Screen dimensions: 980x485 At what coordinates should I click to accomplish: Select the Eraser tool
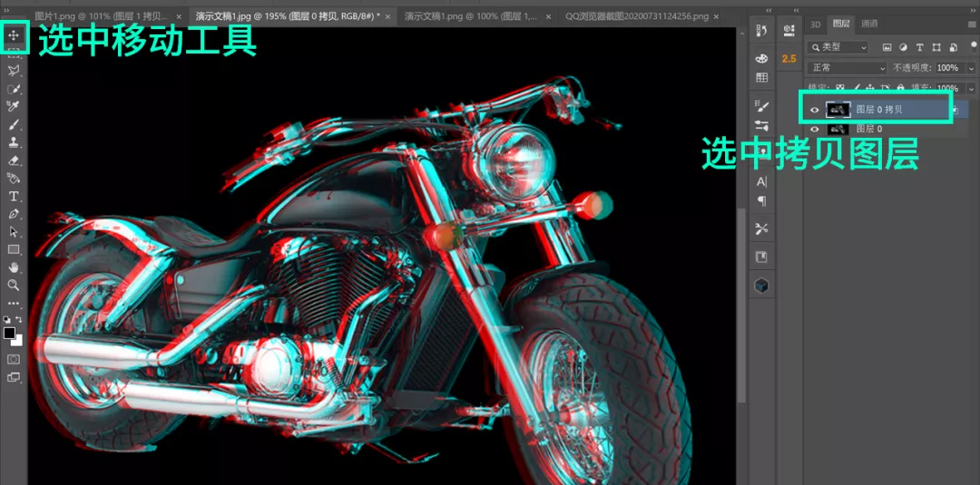13,160
